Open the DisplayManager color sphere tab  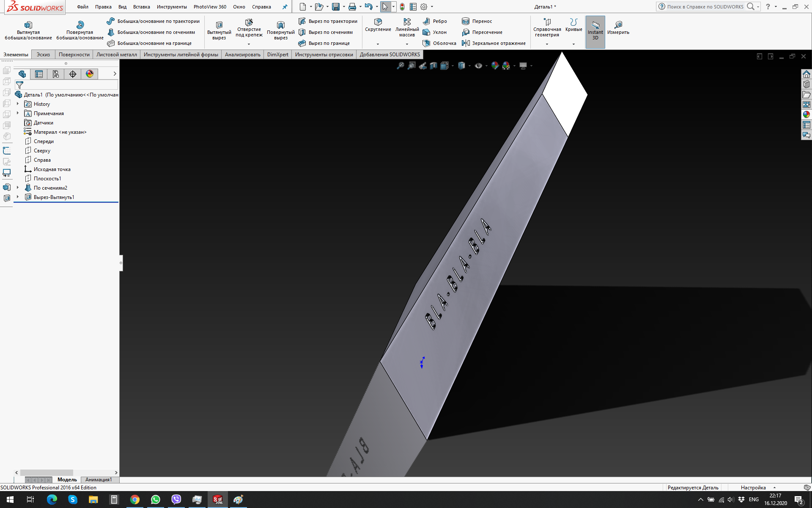click(x=90, y=74)
